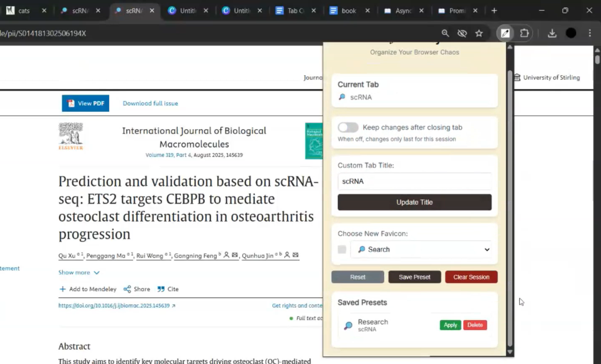Click the Save Preset button
Screen dimensions: 601x364
pos(414,277)
